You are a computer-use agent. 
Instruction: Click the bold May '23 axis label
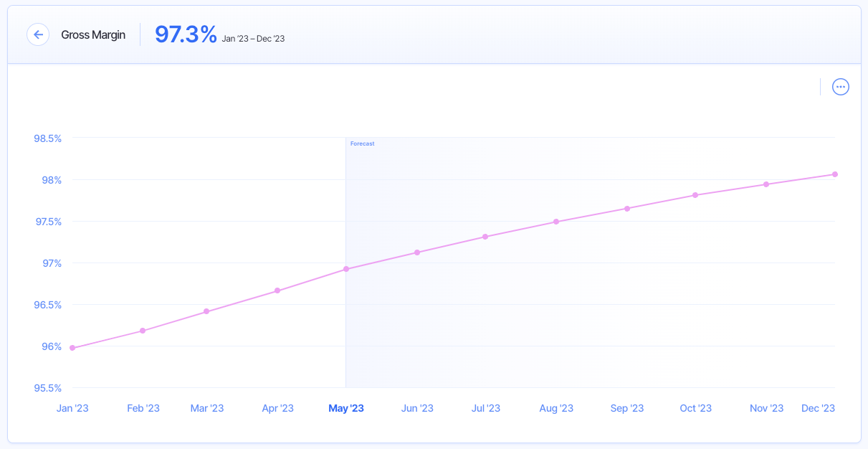pyautogui.click(x=346, y=408)
